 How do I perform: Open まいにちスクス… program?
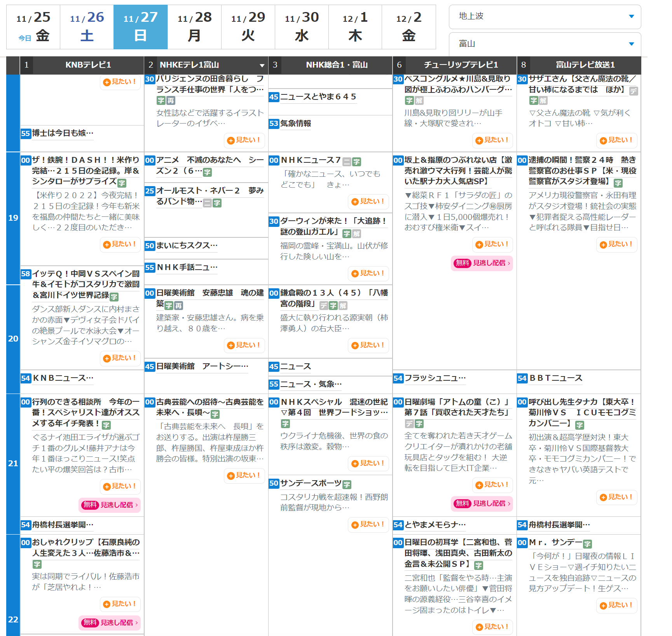pos(187,246)
